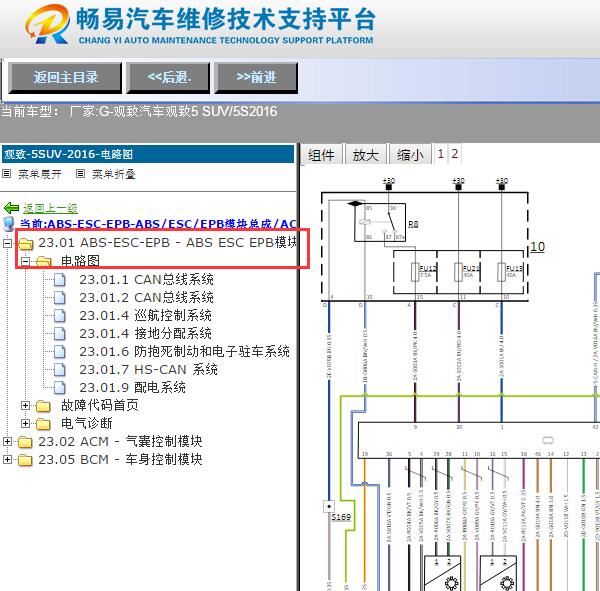The image size is (600, 591).
Task: Click the current path computer icon
Action: coord(9,224)
